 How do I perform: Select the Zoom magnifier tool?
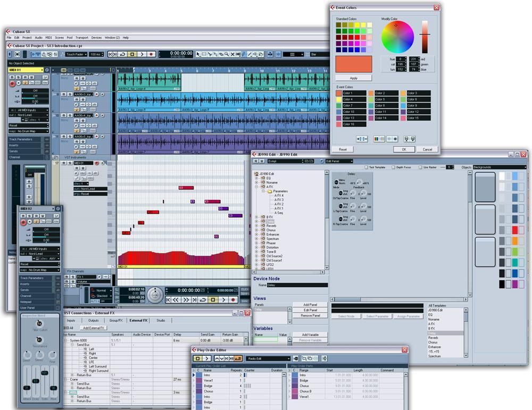tap(227, 54)
